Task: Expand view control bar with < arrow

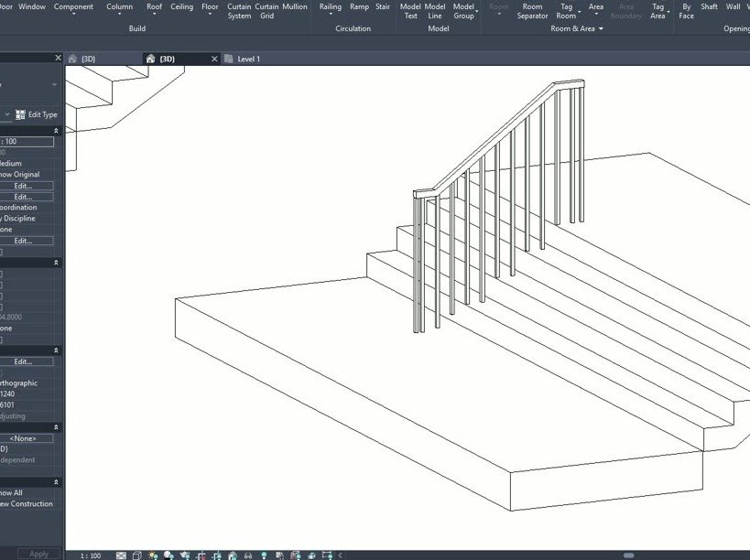Action: [x=340, y=555]
